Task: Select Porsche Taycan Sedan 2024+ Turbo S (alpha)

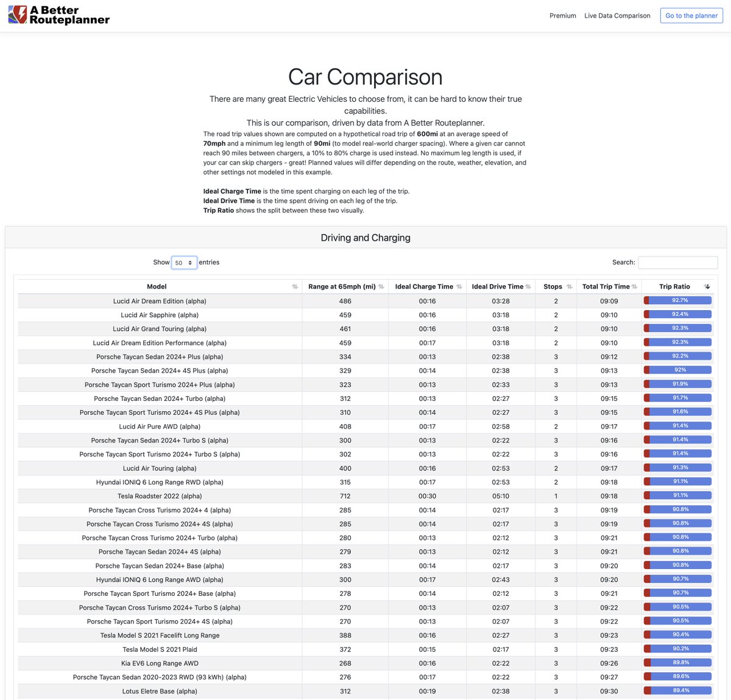Action: (365, 440)
